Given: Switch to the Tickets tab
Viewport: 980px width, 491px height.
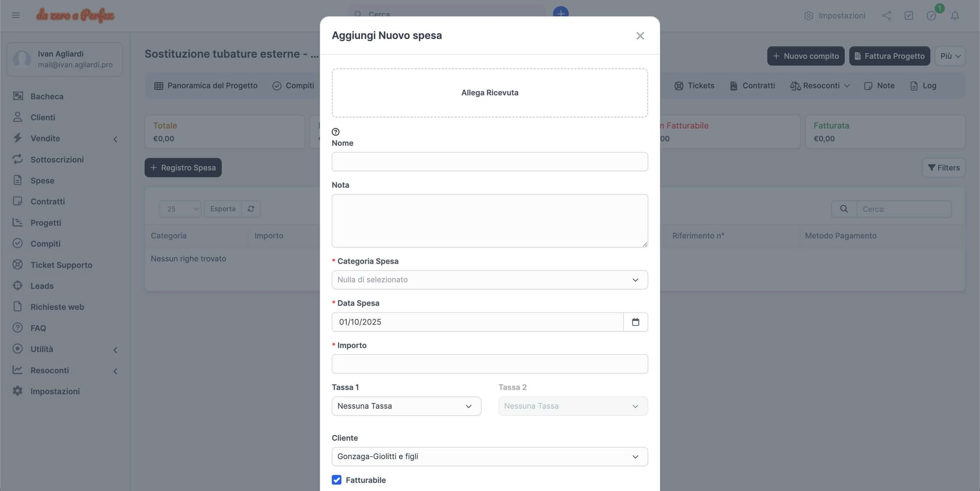Looking at the screenshot, I should coord(694,86).
